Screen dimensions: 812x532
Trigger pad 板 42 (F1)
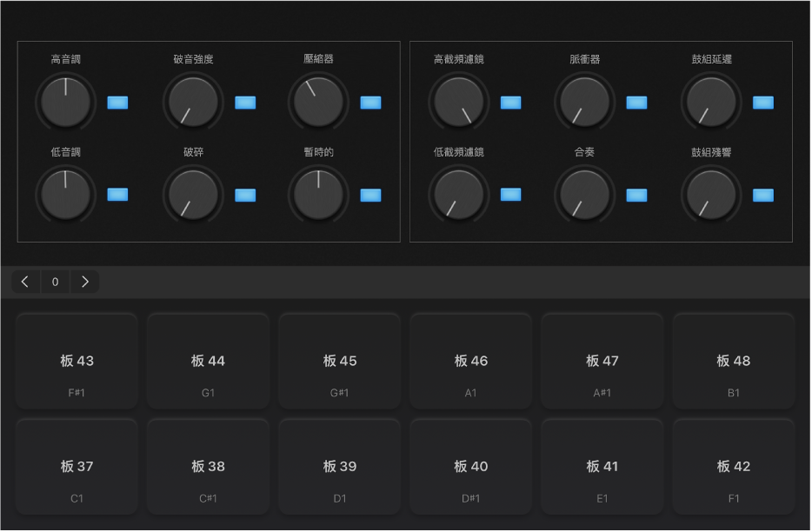point(733,467)
